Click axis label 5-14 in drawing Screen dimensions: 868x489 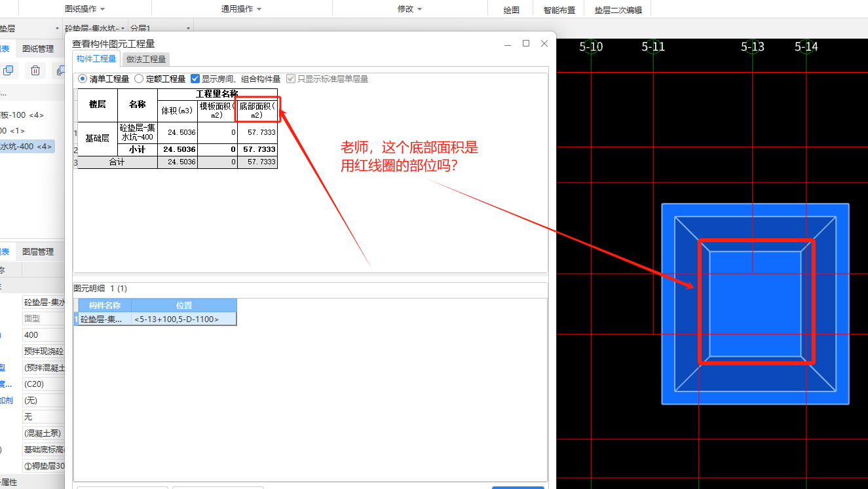(806, 46)
